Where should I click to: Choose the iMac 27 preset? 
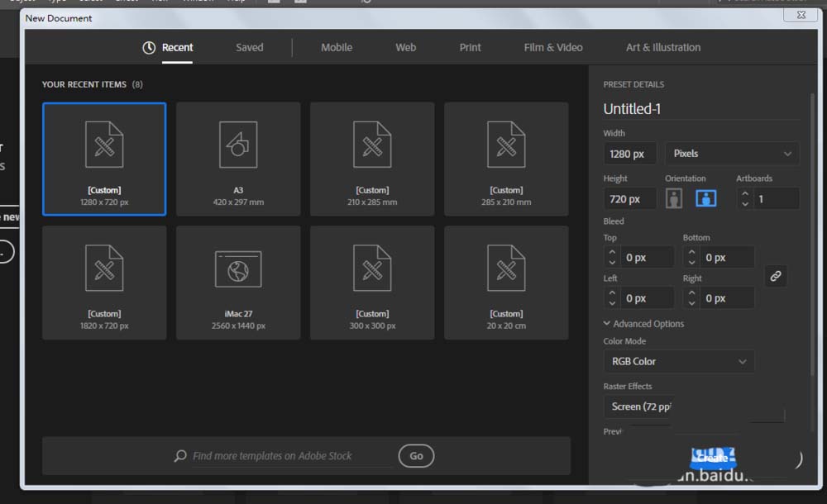[238, 283]
